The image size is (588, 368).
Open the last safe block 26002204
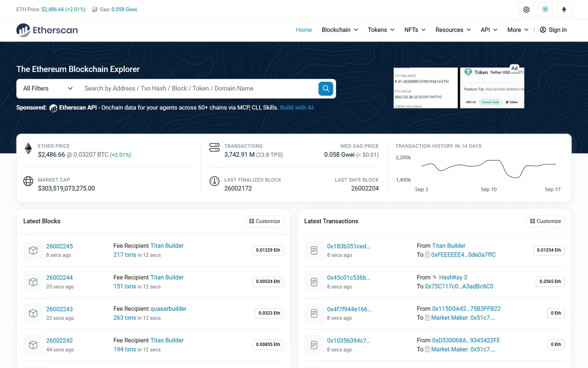coord(365,188)
